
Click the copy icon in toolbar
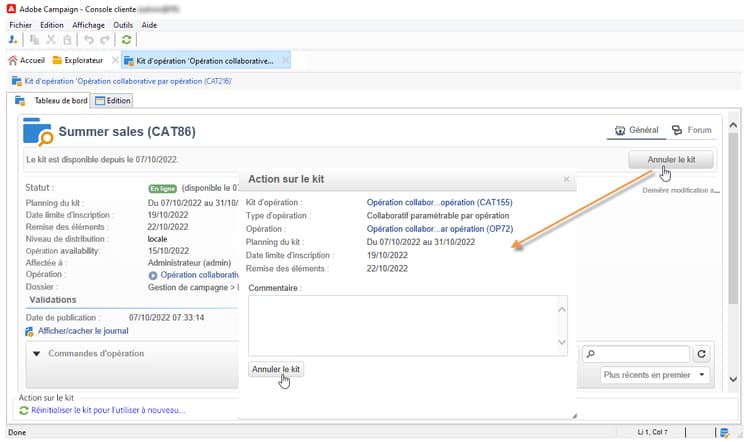click(33, 39)
